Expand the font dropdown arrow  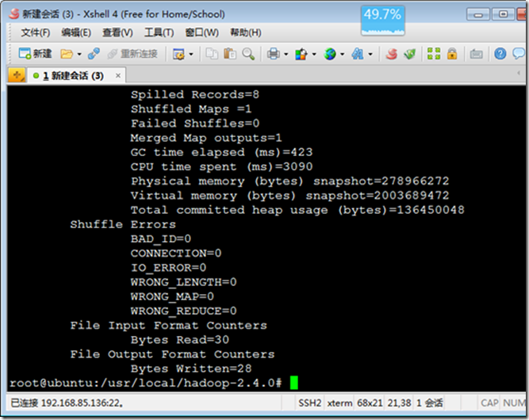click(370, 54)
